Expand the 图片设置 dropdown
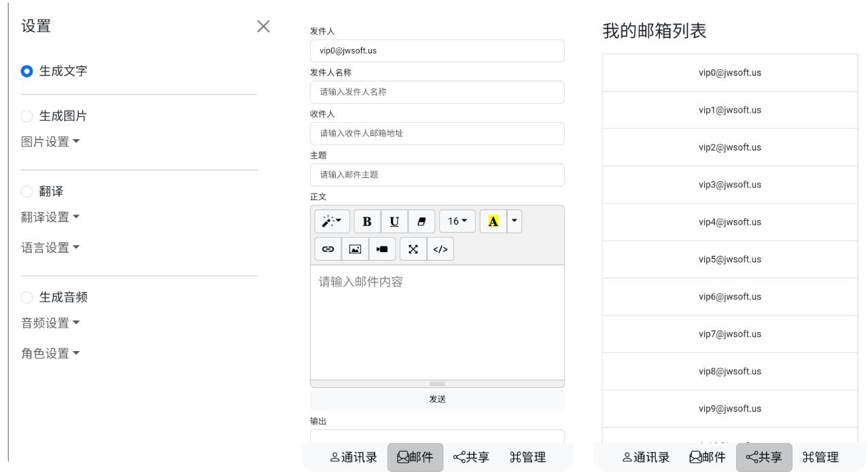868x474 pixels. pyautogui.click(x=50, y=141)
